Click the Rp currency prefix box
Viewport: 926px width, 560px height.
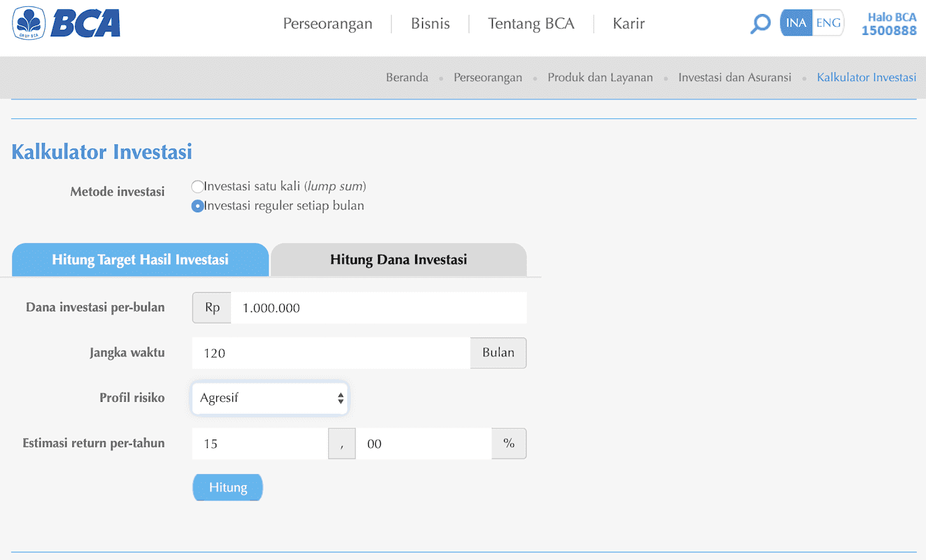211,307
